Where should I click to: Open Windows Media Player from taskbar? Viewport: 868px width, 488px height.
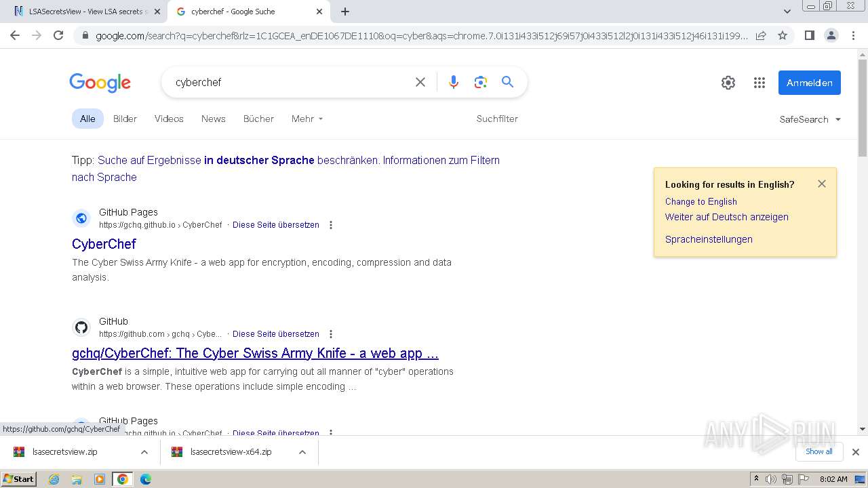(100, 479)
